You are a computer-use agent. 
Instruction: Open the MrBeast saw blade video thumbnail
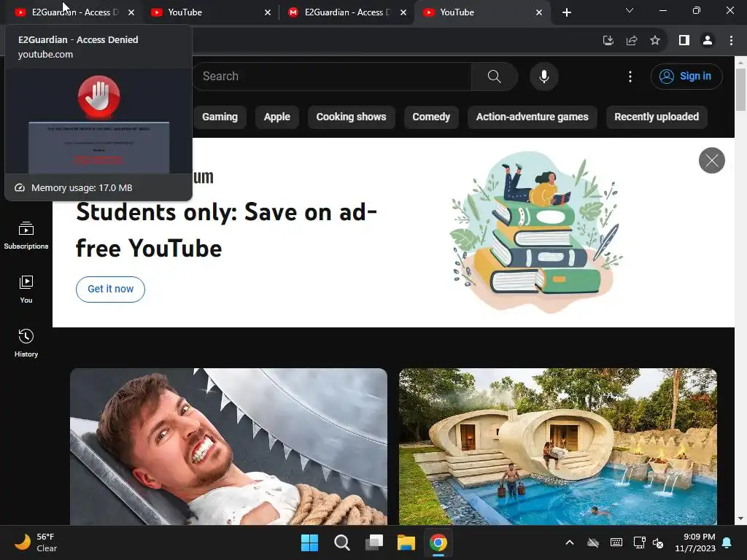228,446
